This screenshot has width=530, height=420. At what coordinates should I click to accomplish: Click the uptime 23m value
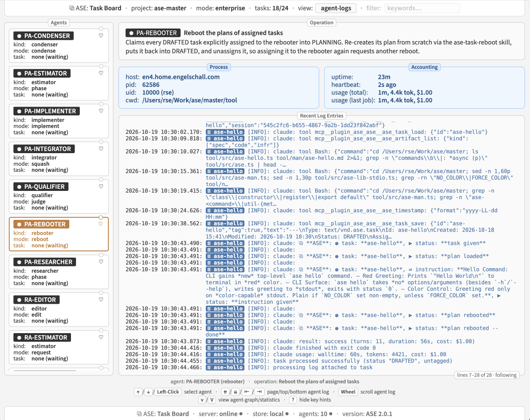tap(384, 77)
